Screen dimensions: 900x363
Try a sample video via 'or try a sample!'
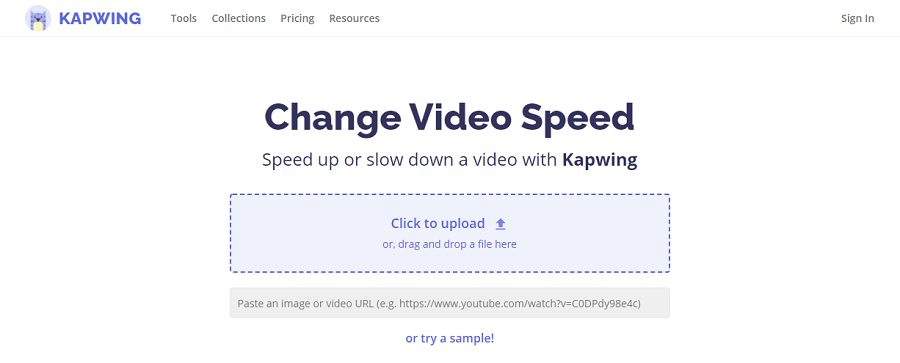click(450, 338)
